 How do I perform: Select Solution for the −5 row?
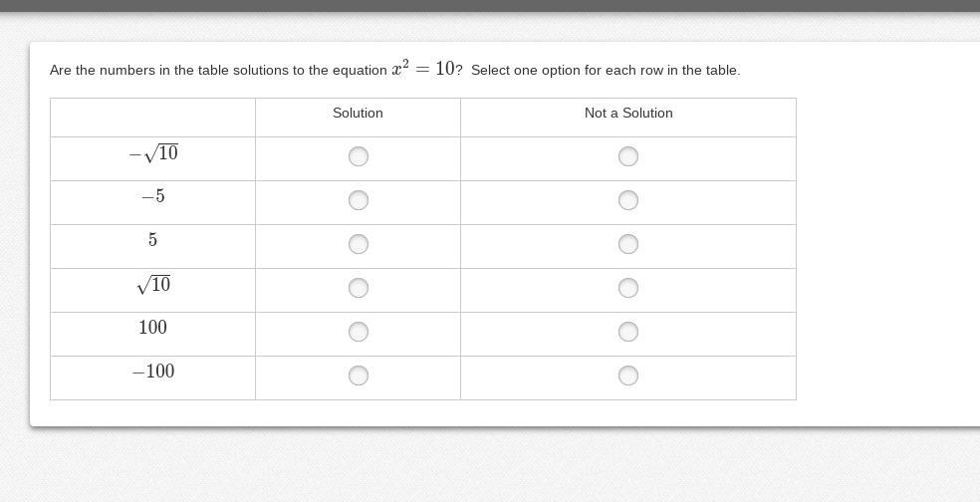(x=359, y=200)
